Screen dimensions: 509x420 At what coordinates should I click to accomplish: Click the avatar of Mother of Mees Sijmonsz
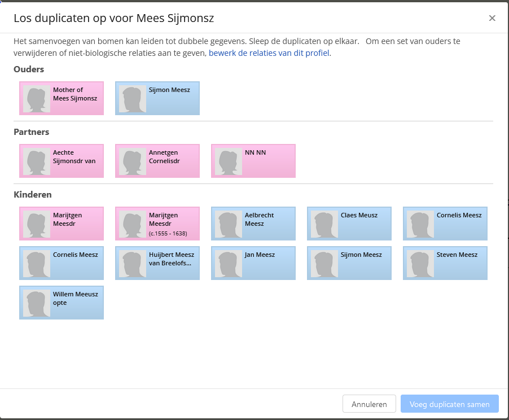tap(37, 99)
